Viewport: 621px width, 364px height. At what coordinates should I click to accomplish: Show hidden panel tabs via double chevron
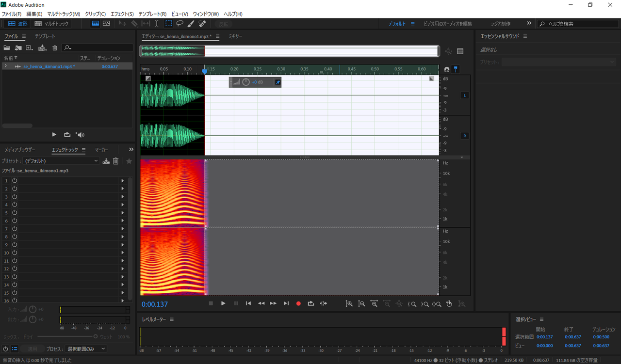tap(131, 149)
